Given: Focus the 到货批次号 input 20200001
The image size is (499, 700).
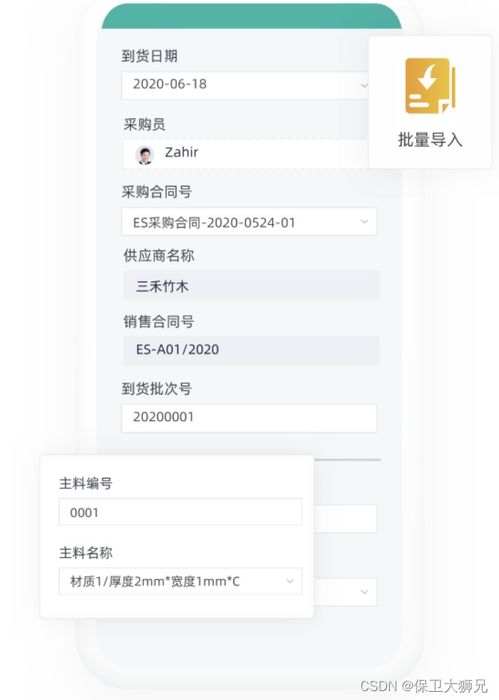Looking at the screenshot, I should 249,418.
